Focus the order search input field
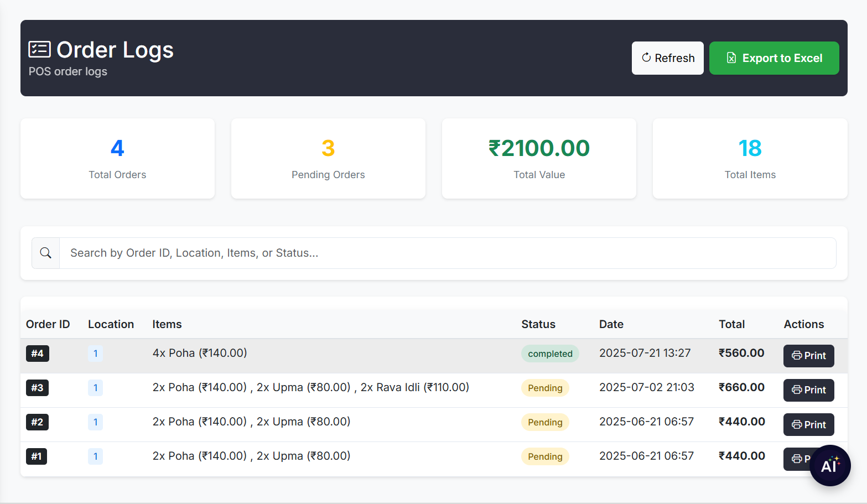Screen dimensions: 867x504 click(447, 253)
